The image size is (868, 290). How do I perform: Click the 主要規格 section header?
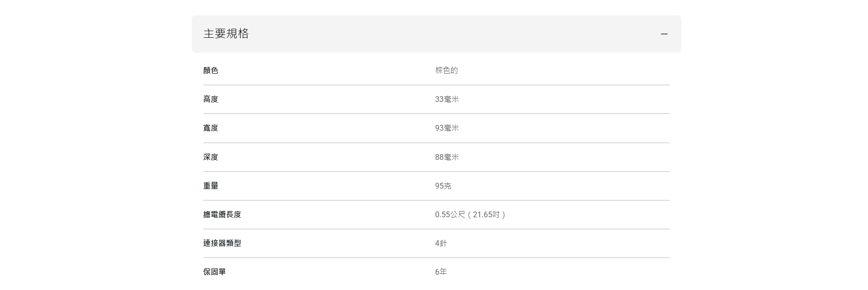coord(436,34)
